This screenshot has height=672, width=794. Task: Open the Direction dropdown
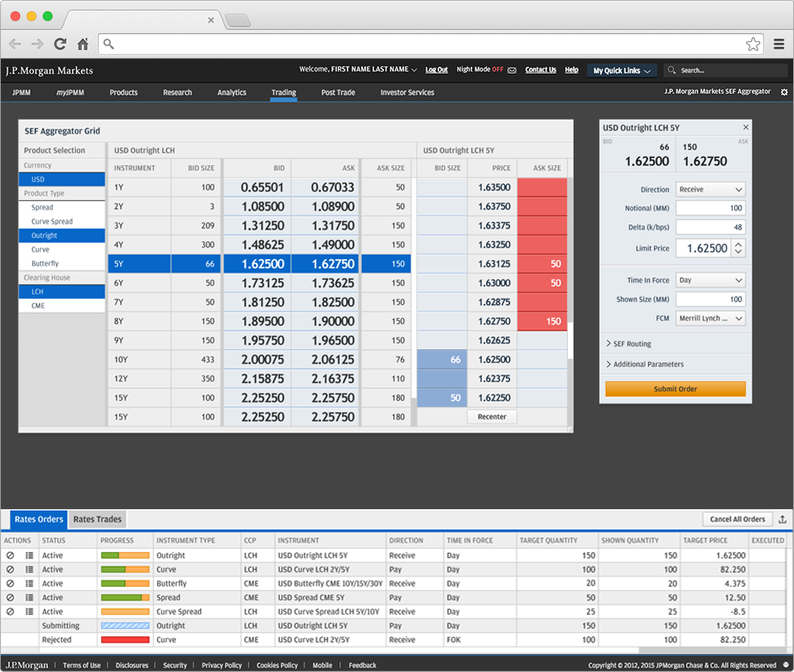(x=711, y=189)
